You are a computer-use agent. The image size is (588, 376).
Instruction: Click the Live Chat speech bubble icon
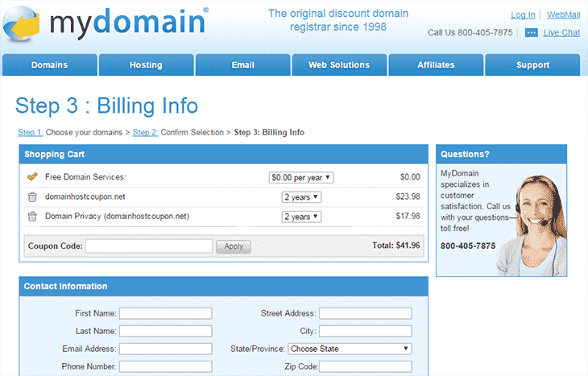pos(531,33)
